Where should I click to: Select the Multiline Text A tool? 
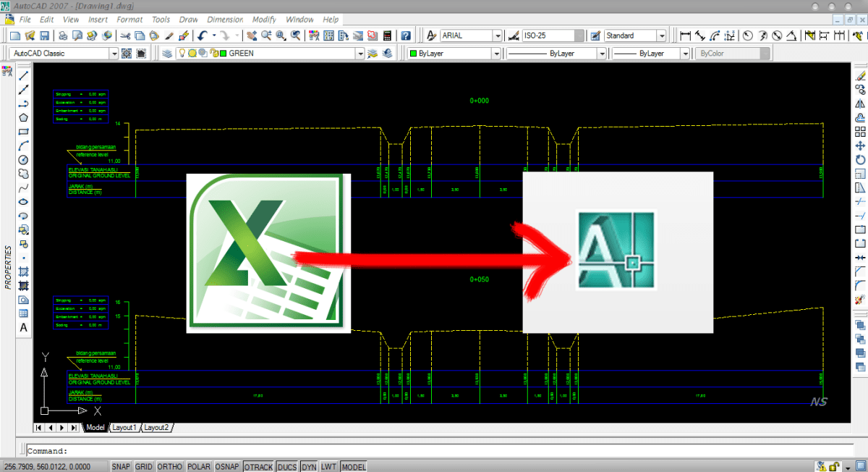pos(23,328)
